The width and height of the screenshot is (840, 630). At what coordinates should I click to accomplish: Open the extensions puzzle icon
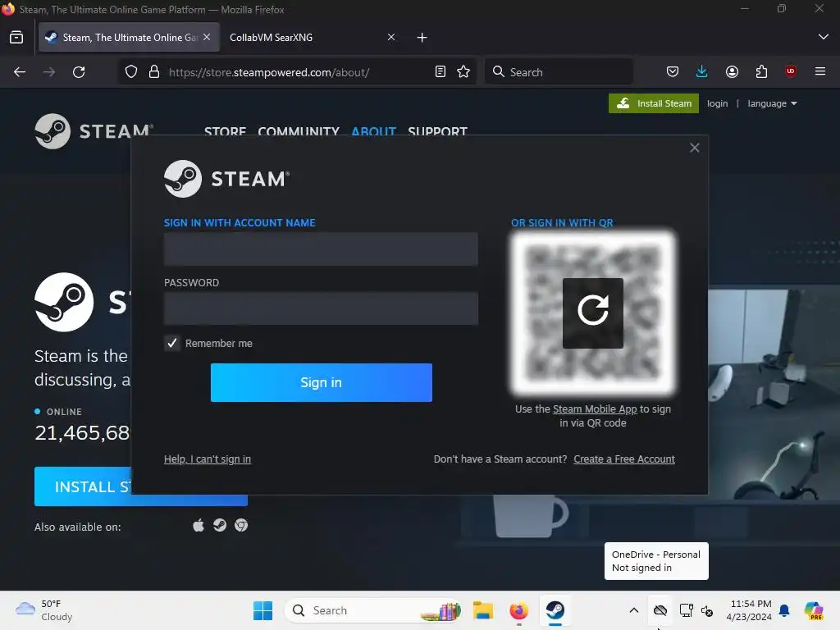point(761,72)
